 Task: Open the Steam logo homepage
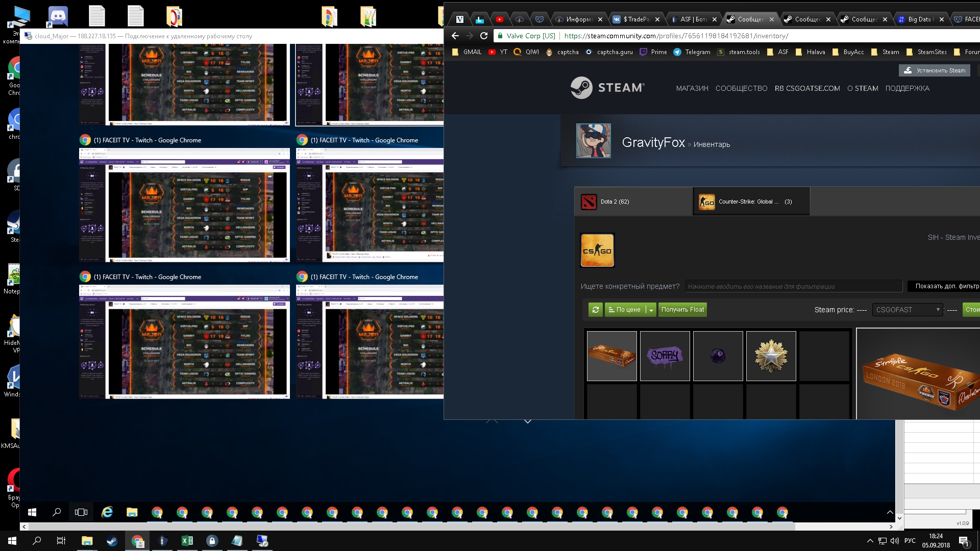coord(607,88)
